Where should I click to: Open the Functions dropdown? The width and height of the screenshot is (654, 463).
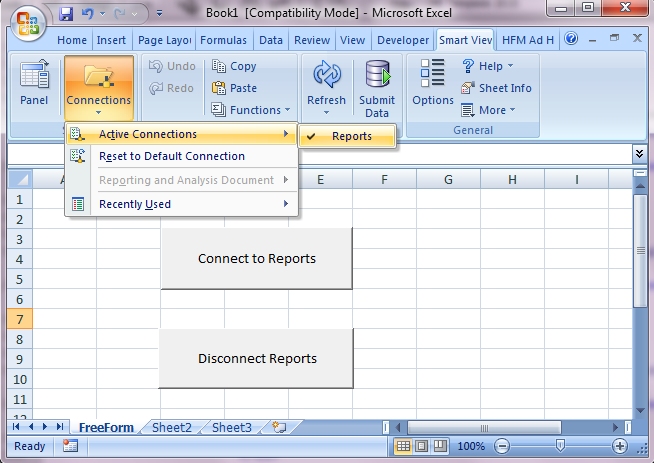(250, 110)
